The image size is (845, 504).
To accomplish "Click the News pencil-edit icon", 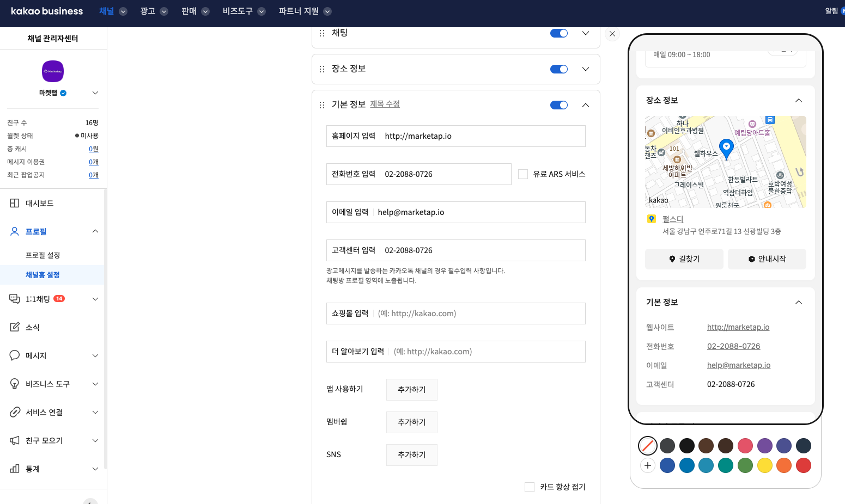I will pos(15,327).
